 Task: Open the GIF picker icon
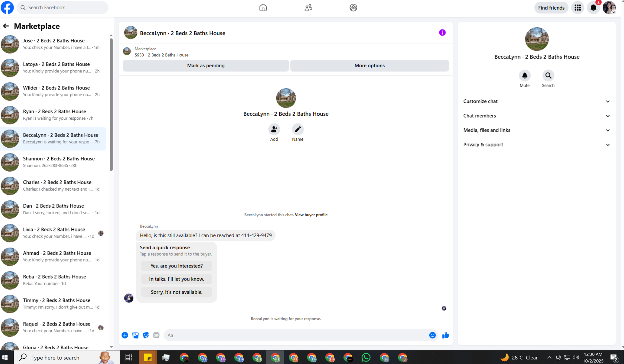click(156, 335)
